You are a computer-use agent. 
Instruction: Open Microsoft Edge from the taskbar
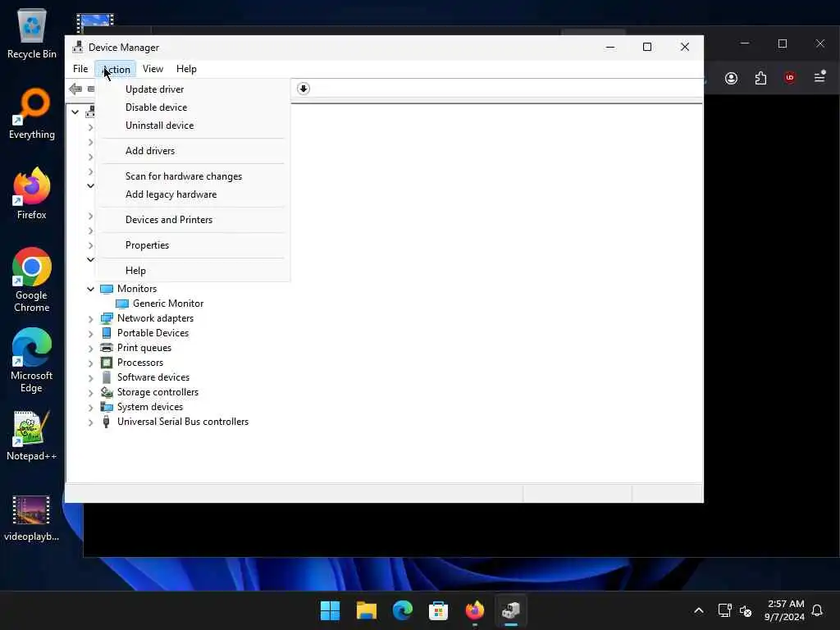click(402, 610)
